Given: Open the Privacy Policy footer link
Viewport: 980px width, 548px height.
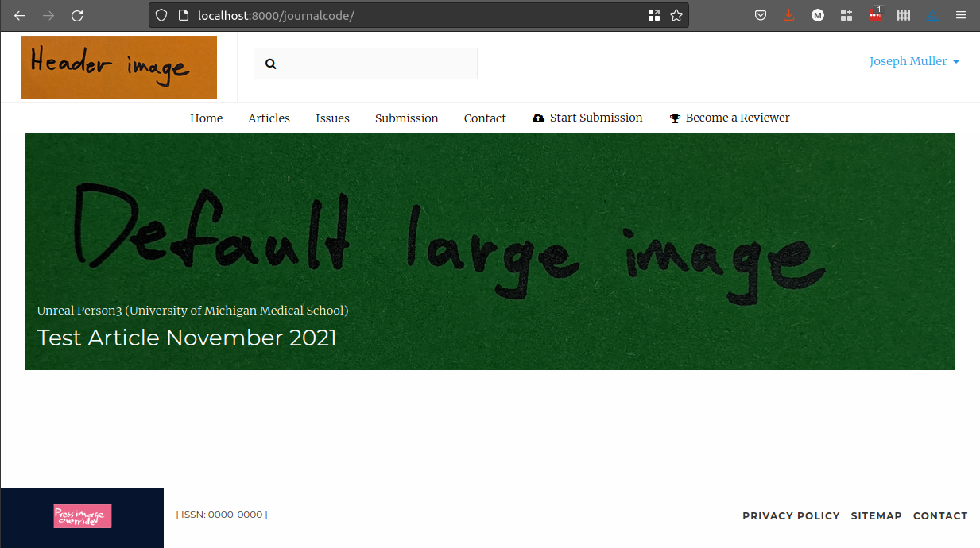Looking at the screenshot, I should pos(791,516).
